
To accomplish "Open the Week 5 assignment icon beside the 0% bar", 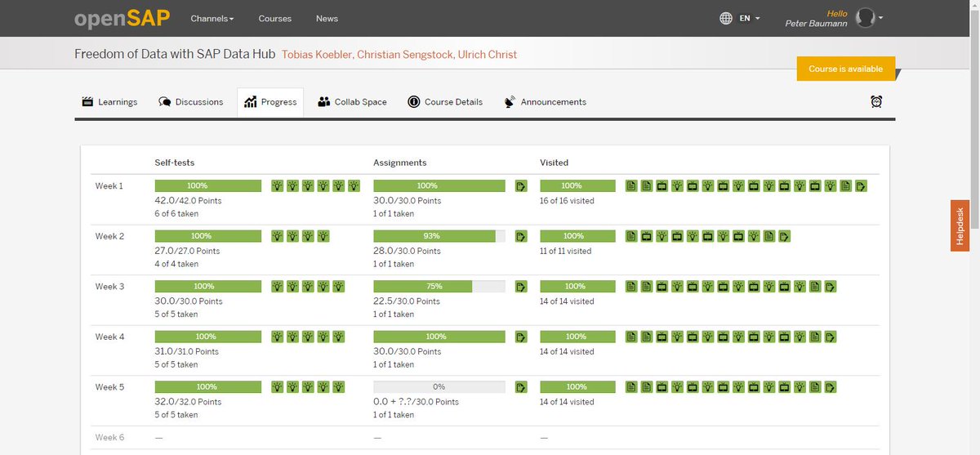I will [x=521, y=387].
